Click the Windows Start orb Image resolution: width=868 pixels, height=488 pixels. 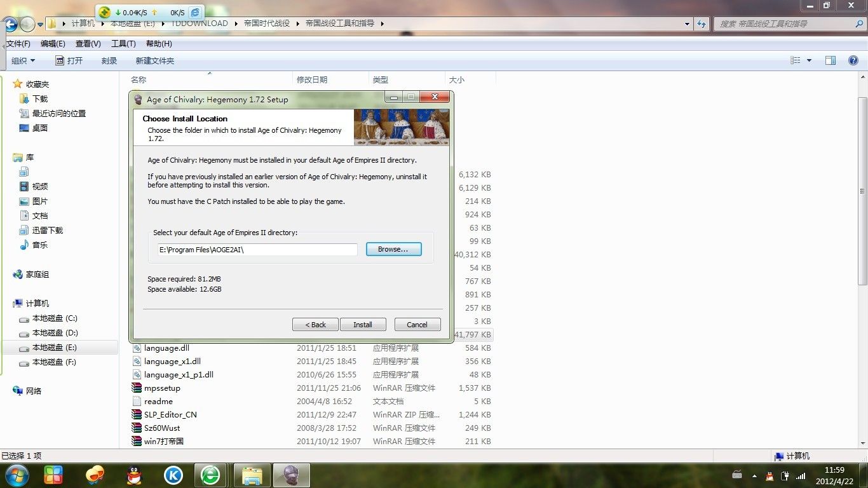[16, 475]
